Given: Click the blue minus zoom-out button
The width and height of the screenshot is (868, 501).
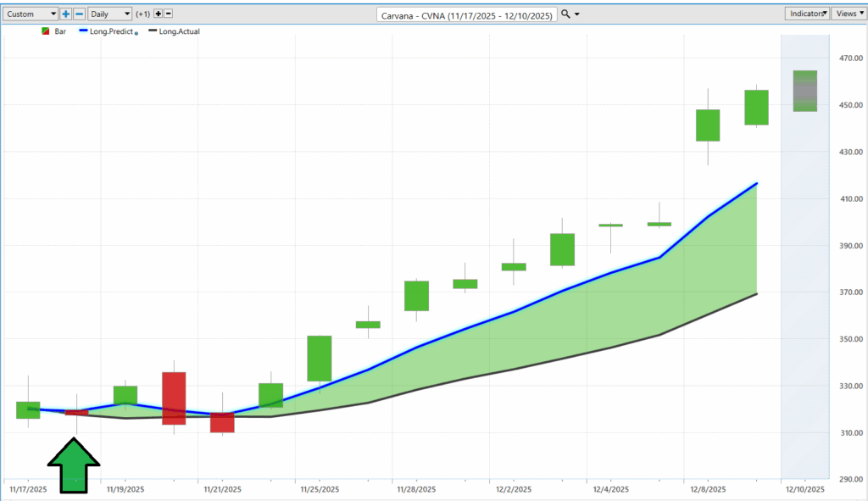Looking at the screenshot, I should pos(79,14).
